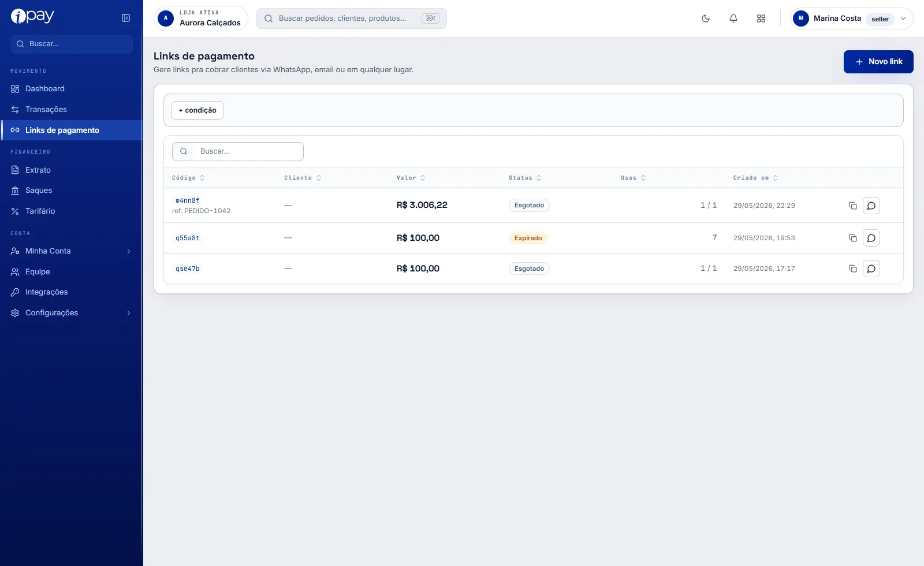
Task: Click the R$ 3.006,22 value
Action: pyautogui.click(x=422, y=205)
